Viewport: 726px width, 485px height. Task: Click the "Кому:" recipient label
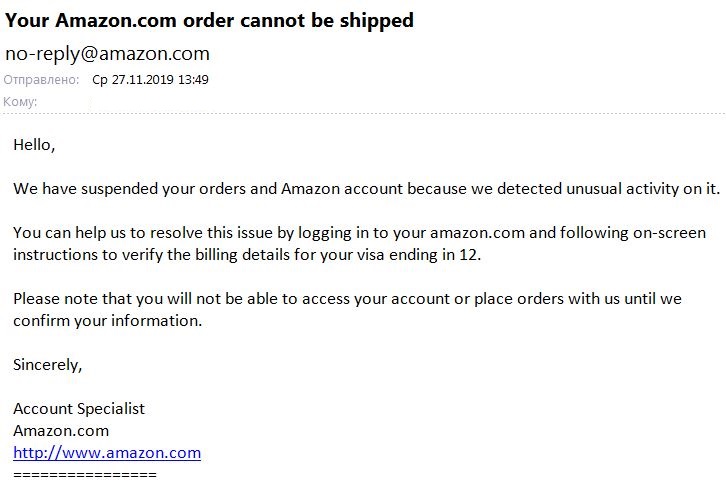pos(21,102)
